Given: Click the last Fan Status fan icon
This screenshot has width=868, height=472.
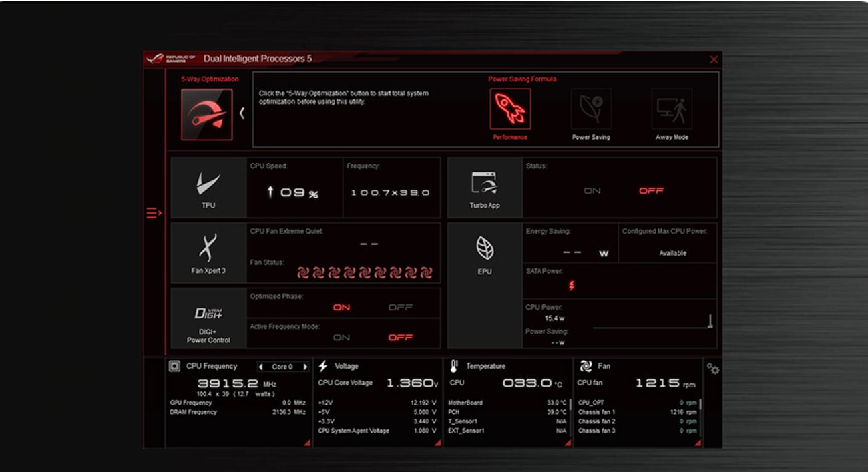Looking at the screenshot, I should pyautogui.click(x=426, y=272).
